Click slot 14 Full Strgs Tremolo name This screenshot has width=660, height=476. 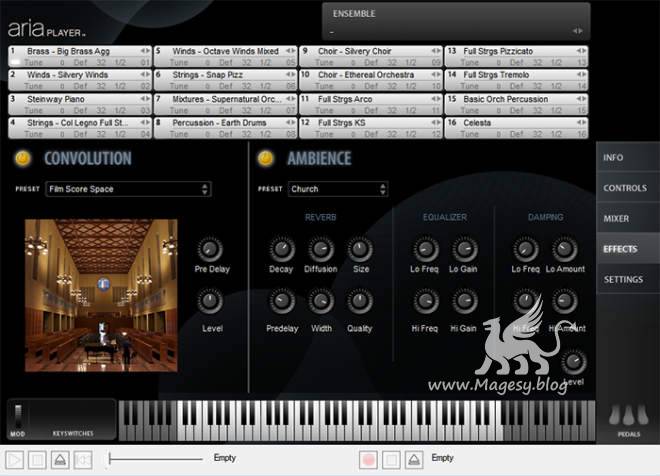(x=496, y=75)
